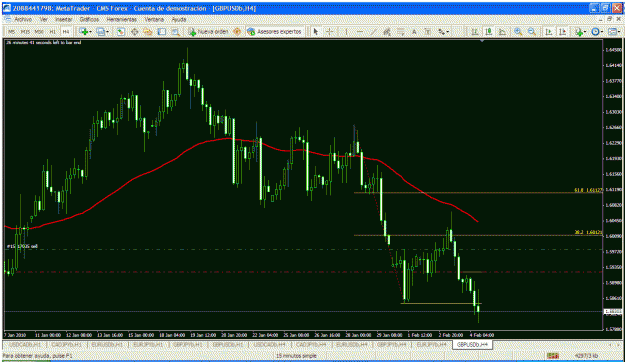Open the indicators list dropdown

pos(580,31)
